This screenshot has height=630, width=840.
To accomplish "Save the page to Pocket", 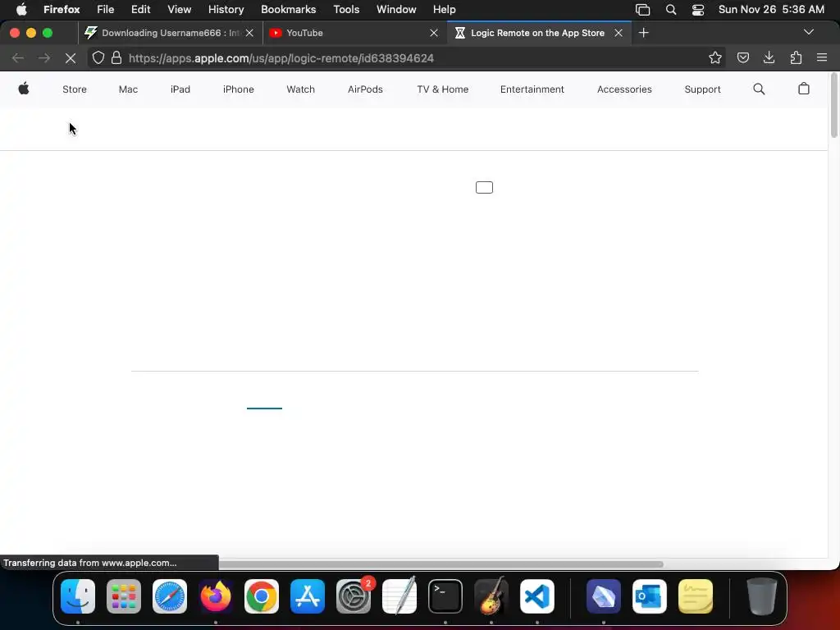I will click(743, 58).
